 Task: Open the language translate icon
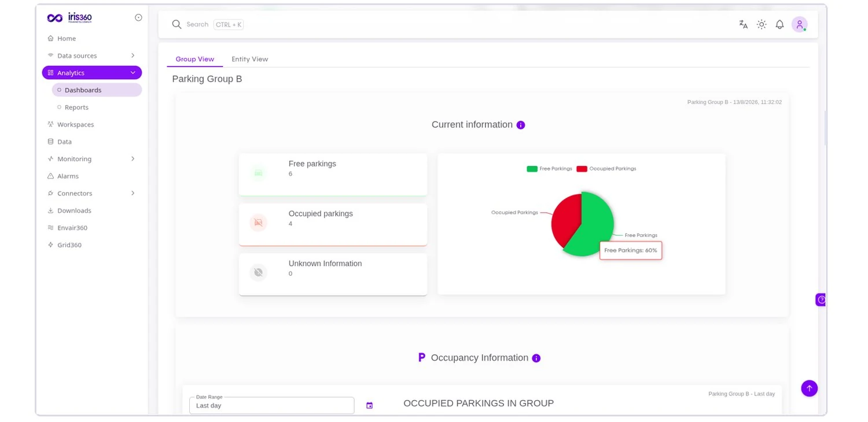(x=744, y=24)
